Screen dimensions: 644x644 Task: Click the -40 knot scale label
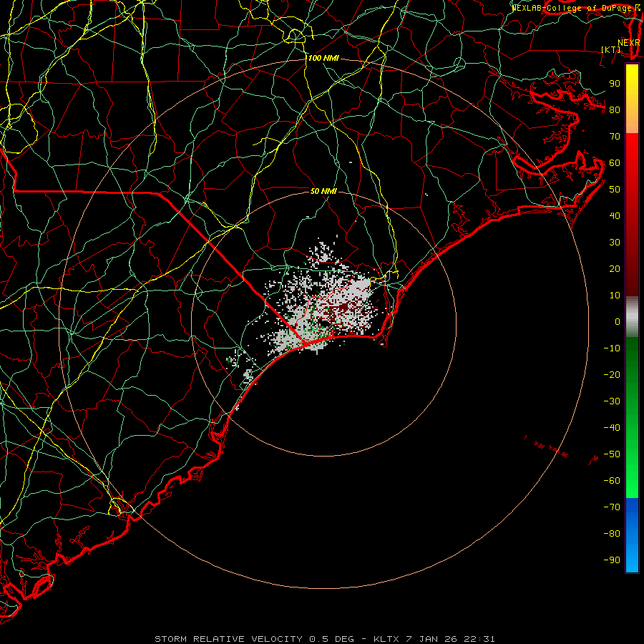click(x=612, y=428)
